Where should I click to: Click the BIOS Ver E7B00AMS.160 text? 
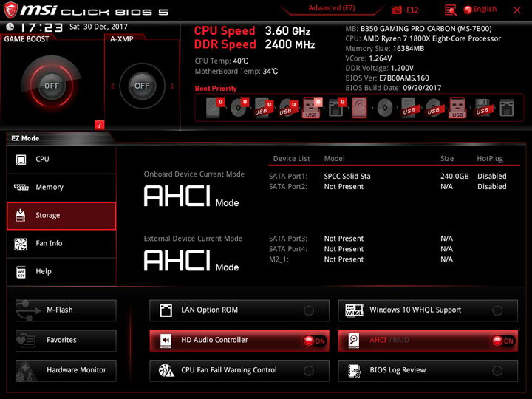[387, 78]
